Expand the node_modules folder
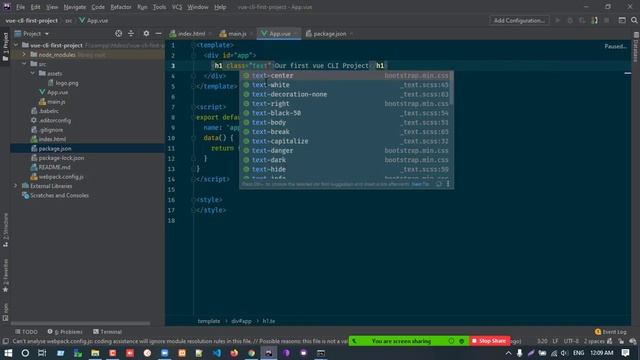This screenshot has width=640, height=360. point(24,55)
